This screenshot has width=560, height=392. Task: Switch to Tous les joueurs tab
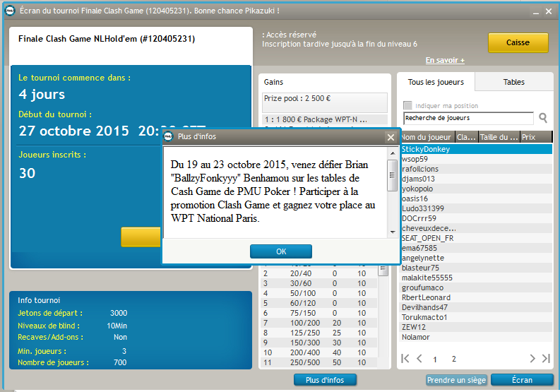(x=436, y=82)
